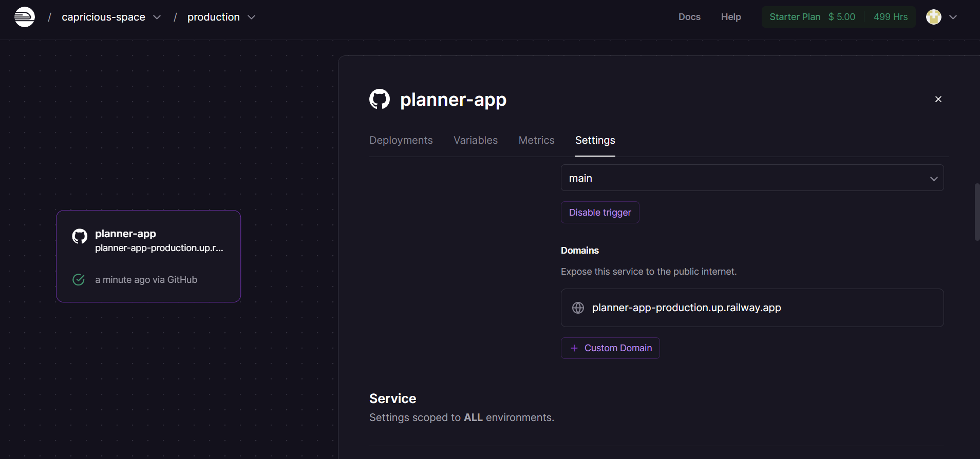Click the 499 Hrs remaining indicator
980x459 pixels.
coord(891,17)
